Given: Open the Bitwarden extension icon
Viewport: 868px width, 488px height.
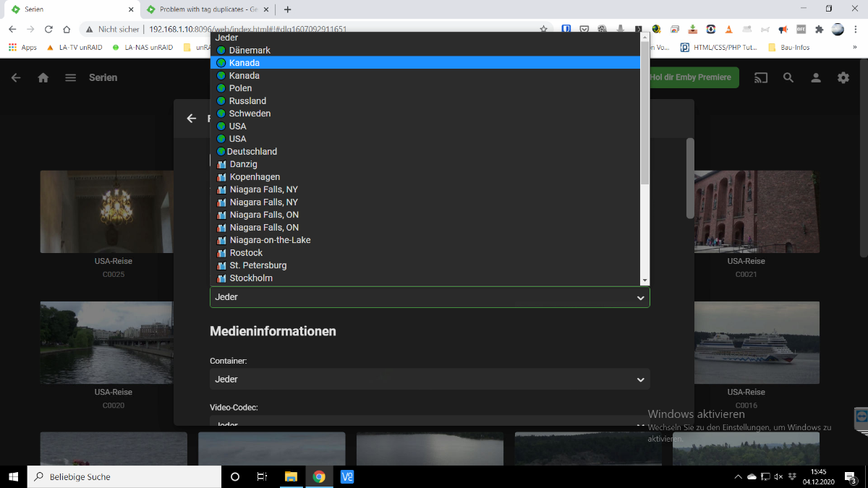Looking at the screenshot, I should 566,29.
